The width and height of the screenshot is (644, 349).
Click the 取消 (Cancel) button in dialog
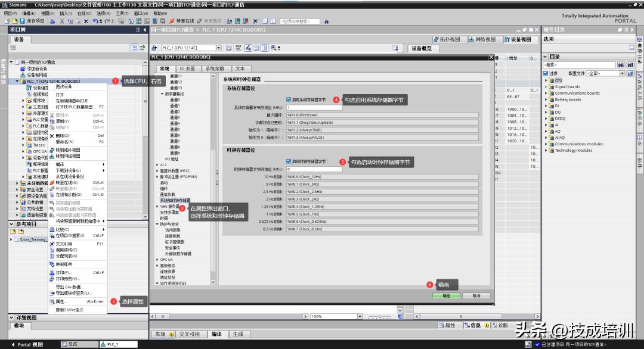coord(476,295)
